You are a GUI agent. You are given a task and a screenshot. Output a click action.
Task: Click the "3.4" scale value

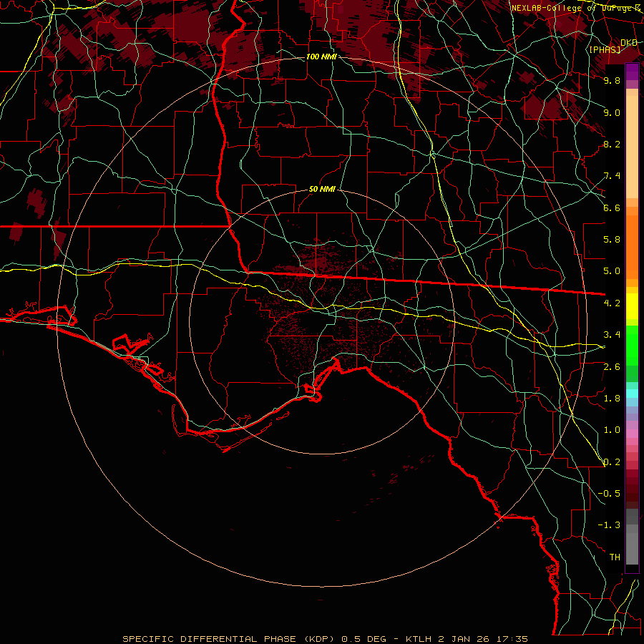click(x=612, y=335)
